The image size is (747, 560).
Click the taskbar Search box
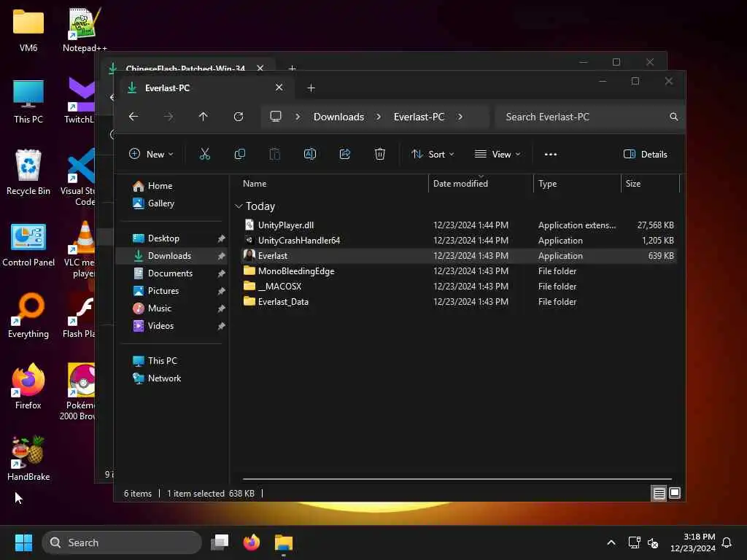click(122, 542)
